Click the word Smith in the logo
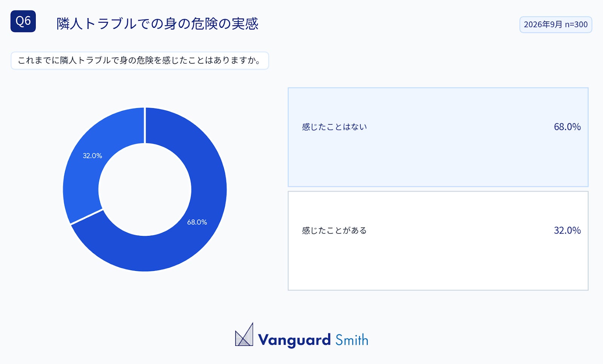Screen dimensions: 603x364 click(x=352, y=340)
